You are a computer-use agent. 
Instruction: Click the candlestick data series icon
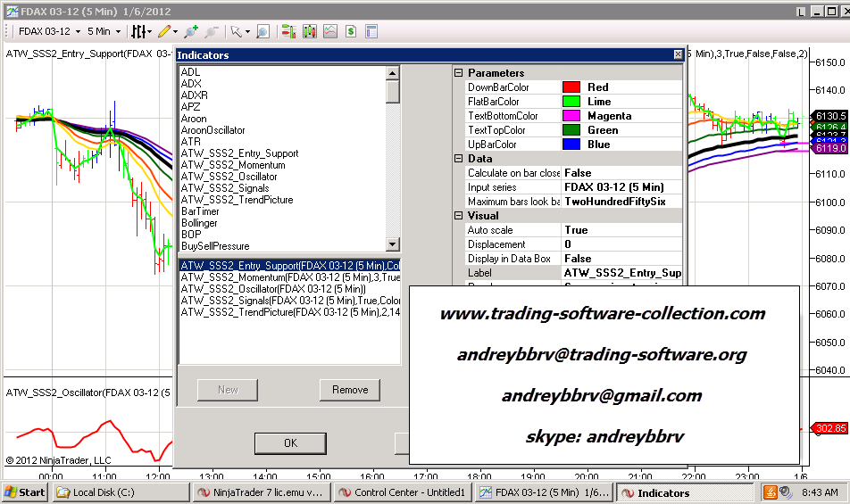(310, 31)
